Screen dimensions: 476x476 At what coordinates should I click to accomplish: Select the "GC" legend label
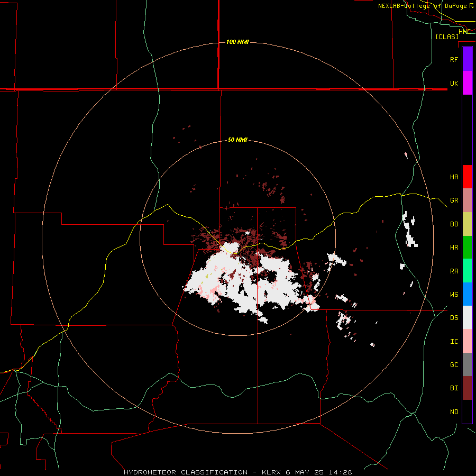[454, 365]
